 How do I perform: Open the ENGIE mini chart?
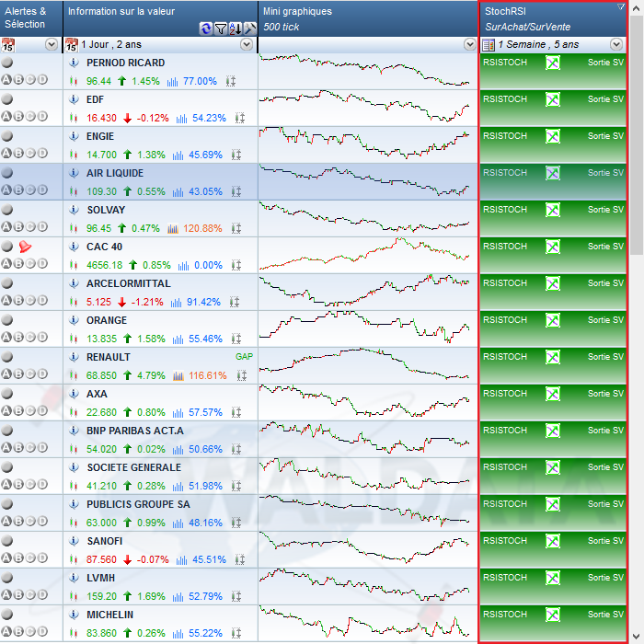pyautogui.click(x=368, y=145)
